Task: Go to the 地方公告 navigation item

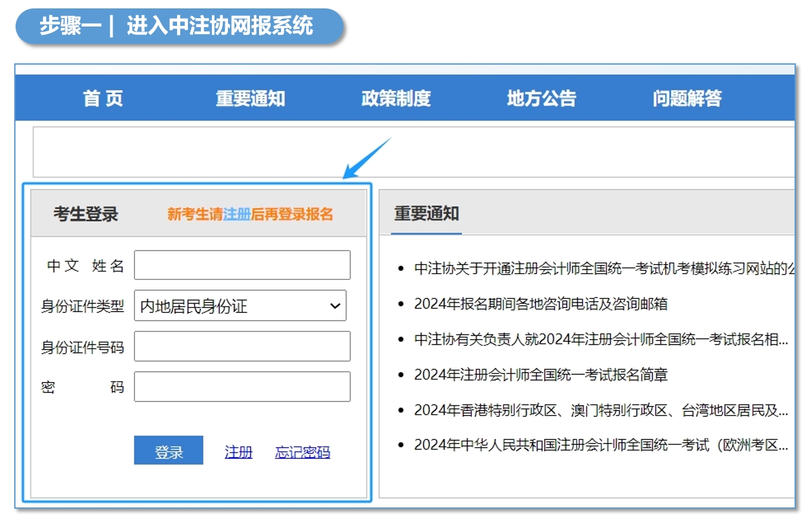Action: [541, 99]
